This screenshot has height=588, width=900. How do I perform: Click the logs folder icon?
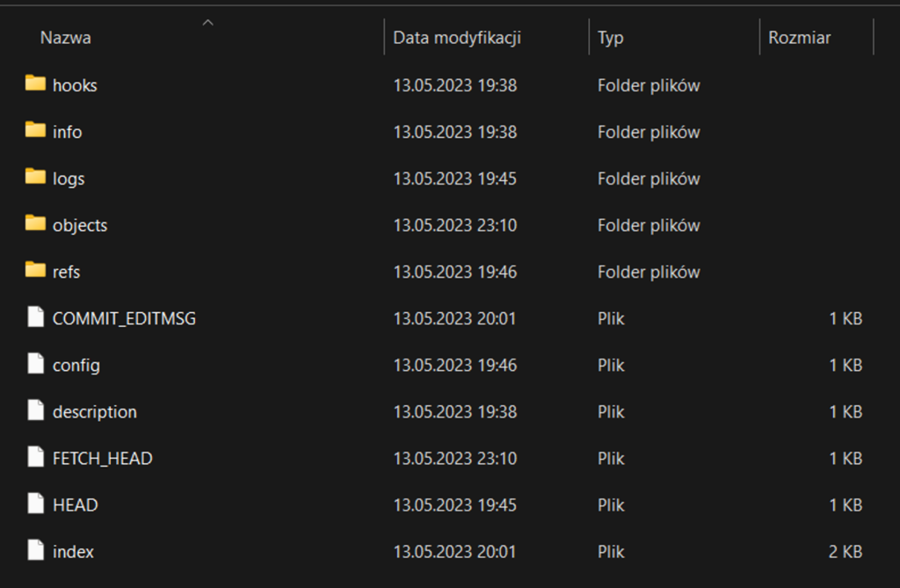pos(35,178)
